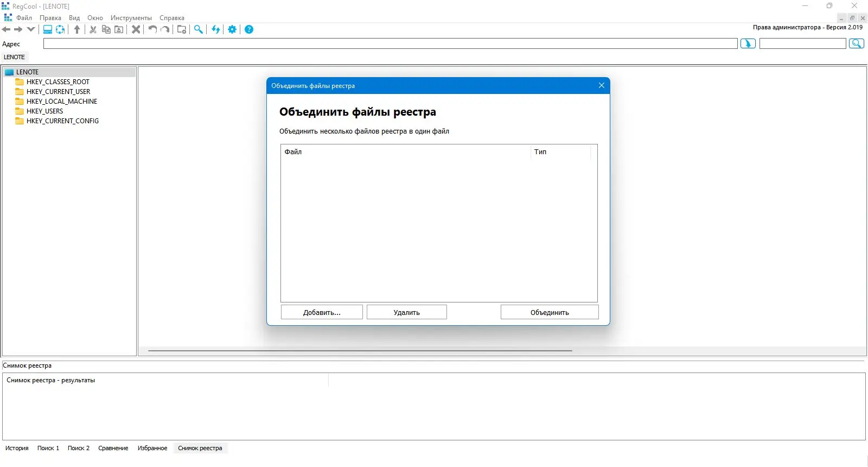
Task: Click the Тип column header in the list
Action: point(560,152)
